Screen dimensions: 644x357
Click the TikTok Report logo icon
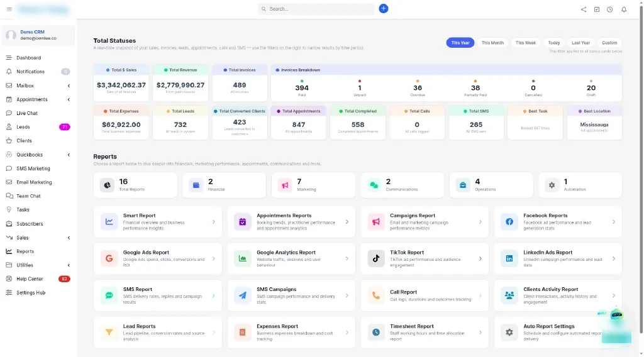point(376,258)
